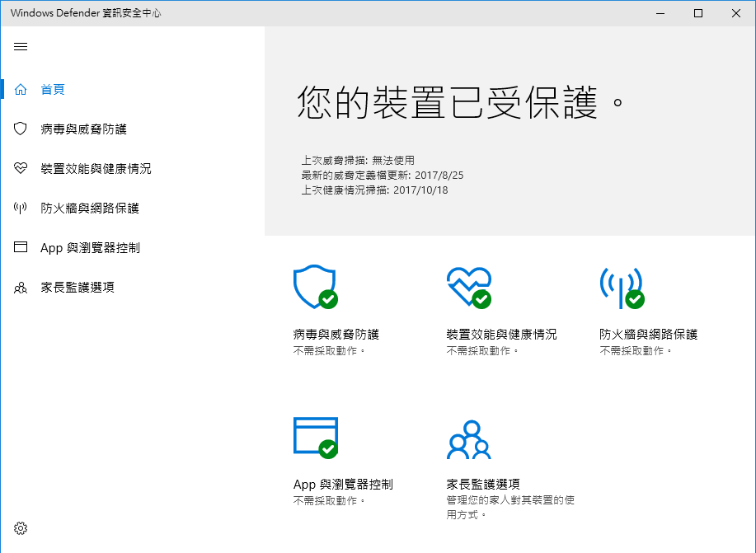Click 不需採取動作 under 病毒與威脅防護 tile
This screenshot has height=553, width=756.
coord(329,350)
